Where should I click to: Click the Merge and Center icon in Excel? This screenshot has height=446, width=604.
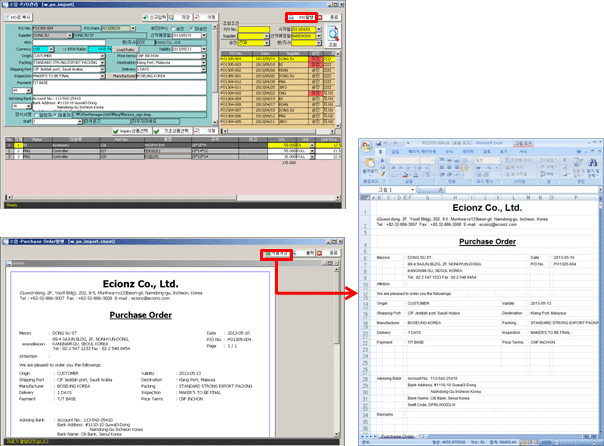(465, 168)
